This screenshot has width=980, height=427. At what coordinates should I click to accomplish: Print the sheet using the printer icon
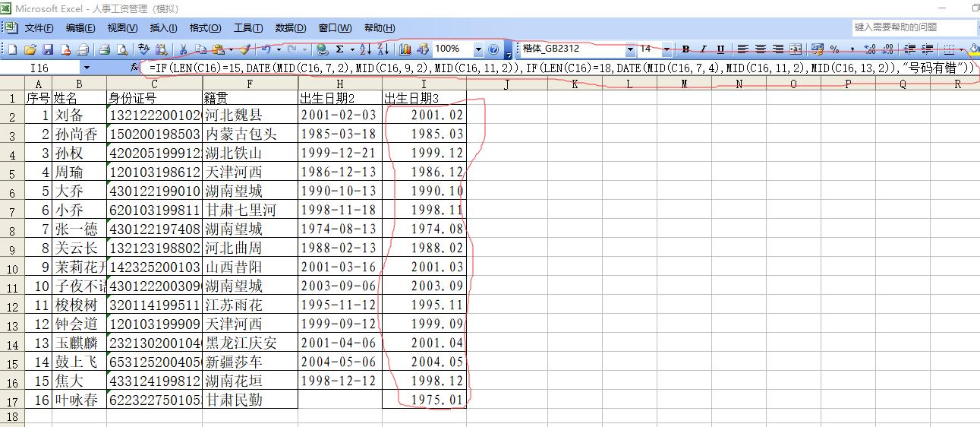[x=104, y=49]
